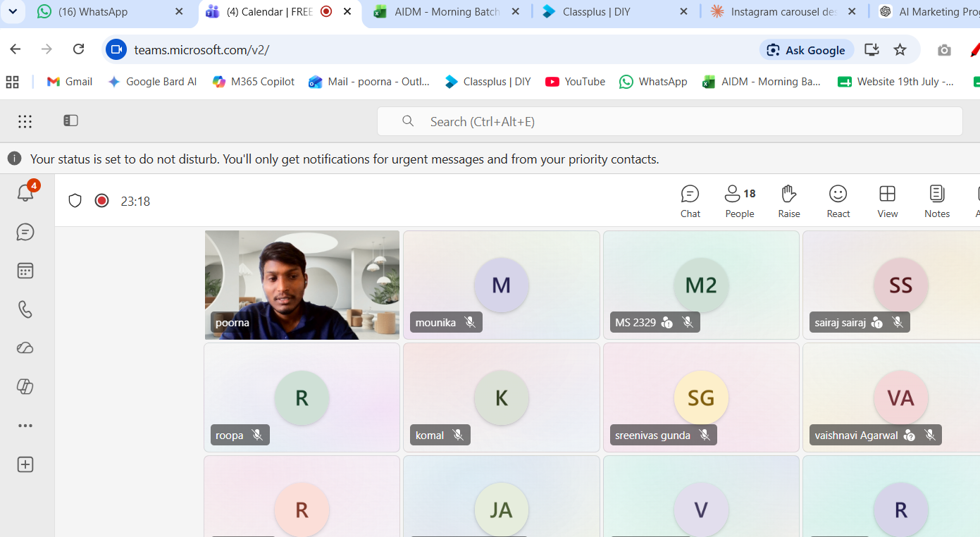Open the People panel showing 18

click(740, 202)
